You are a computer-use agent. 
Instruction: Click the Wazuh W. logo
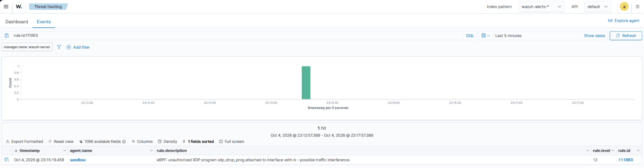[19, 6]
